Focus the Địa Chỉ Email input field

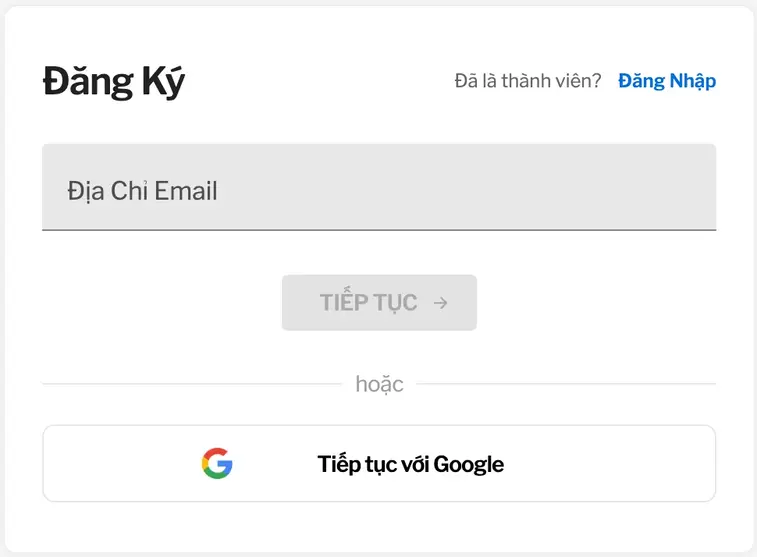379,187
